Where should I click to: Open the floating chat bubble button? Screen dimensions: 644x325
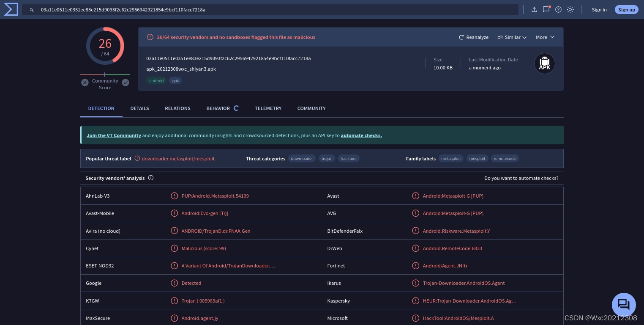tap(624, 305)
